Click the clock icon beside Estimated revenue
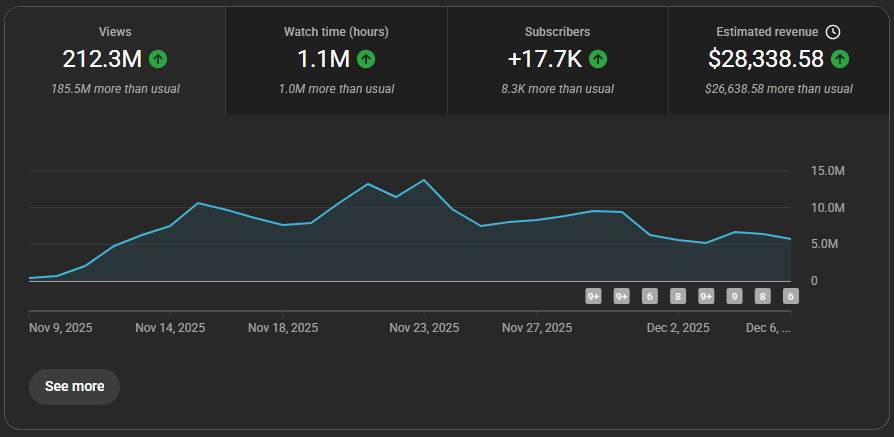Viewport: 894px width, 437px height. click(833, 32)
